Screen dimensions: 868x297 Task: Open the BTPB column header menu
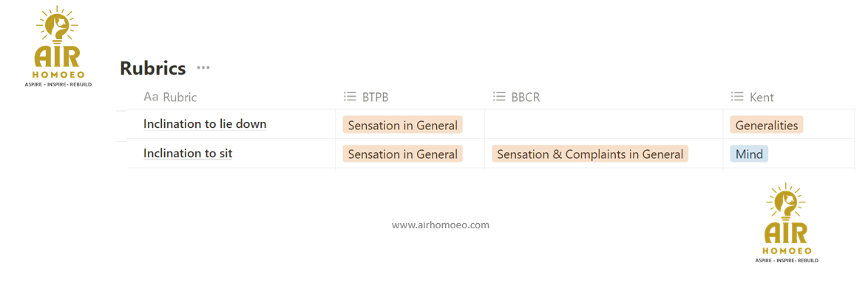tap(375, 97)
